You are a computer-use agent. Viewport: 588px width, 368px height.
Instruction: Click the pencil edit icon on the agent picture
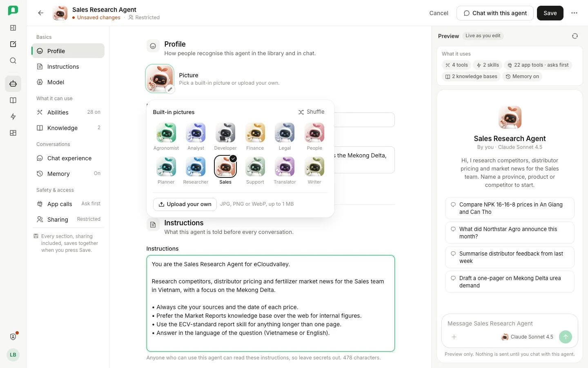click(x=170, y=89)
